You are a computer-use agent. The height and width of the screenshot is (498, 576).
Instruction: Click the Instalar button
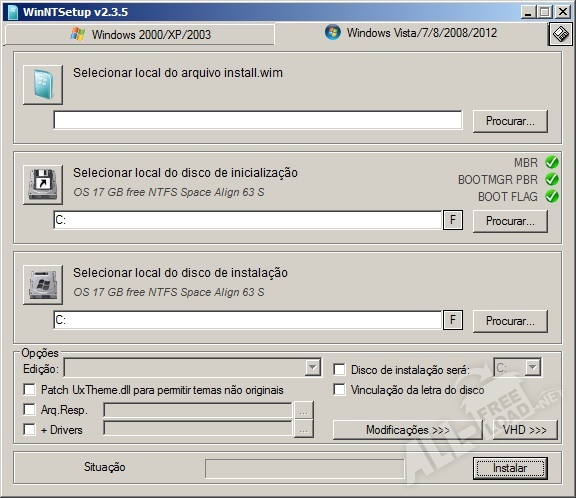pyautogui.click(x=510, y=468)
